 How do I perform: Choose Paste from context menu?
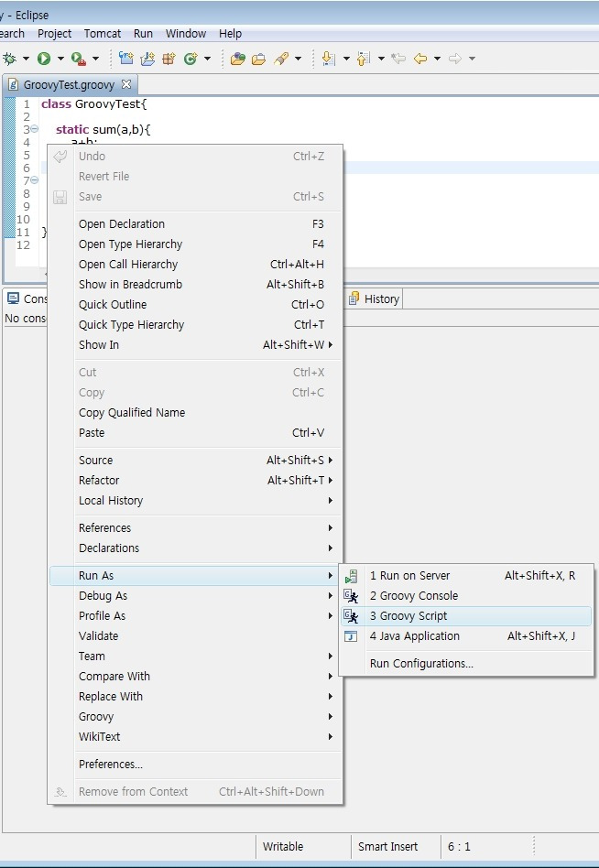coord(195,432)
